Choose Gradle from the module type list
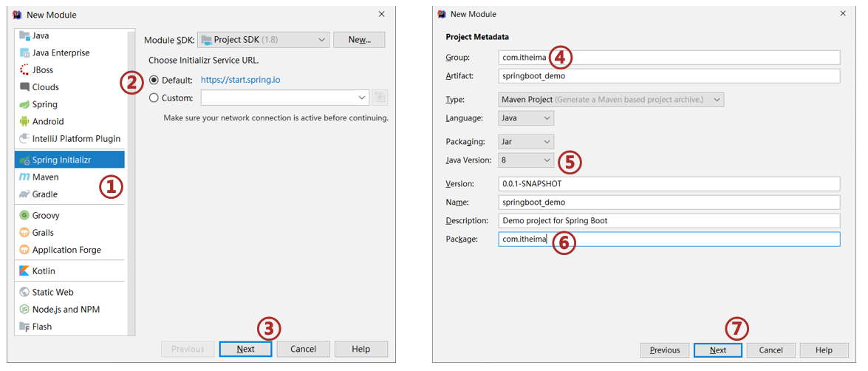 click(44, 194)
